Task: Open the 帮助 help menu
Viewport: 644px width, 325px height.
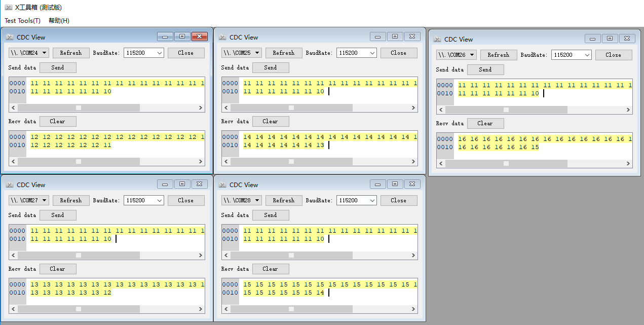Action: point(59,20)
